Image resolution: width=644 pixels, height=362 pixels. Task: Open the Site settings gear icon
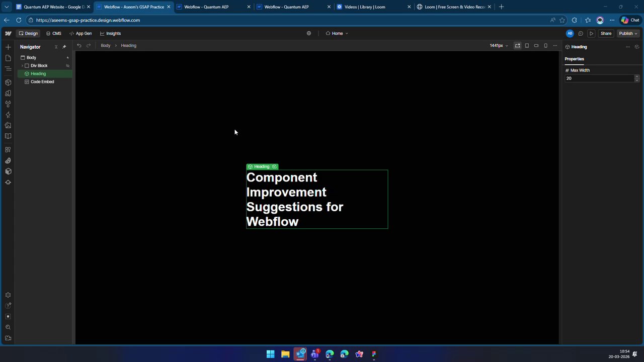(x=8, y=295)
